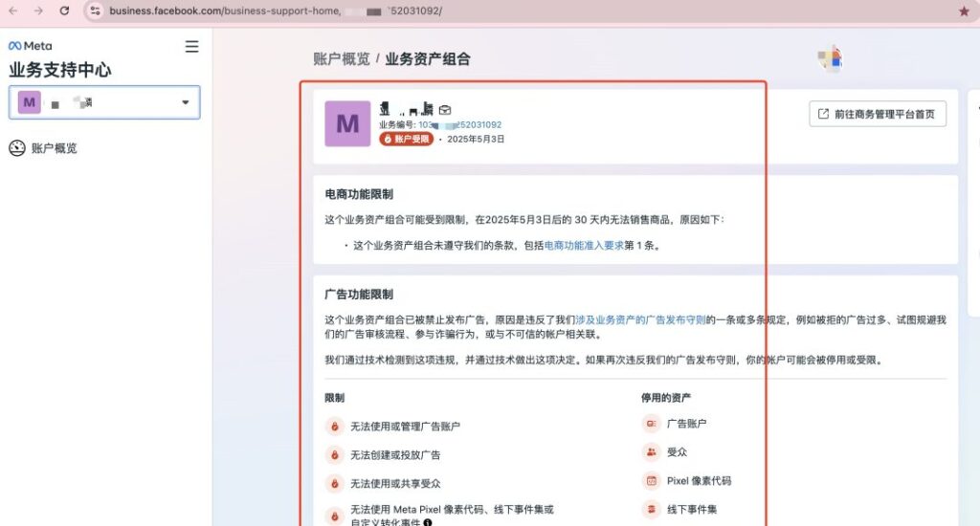
Task: Open the business ID number link
Action: pyautogui.click(x=459, y=125)
